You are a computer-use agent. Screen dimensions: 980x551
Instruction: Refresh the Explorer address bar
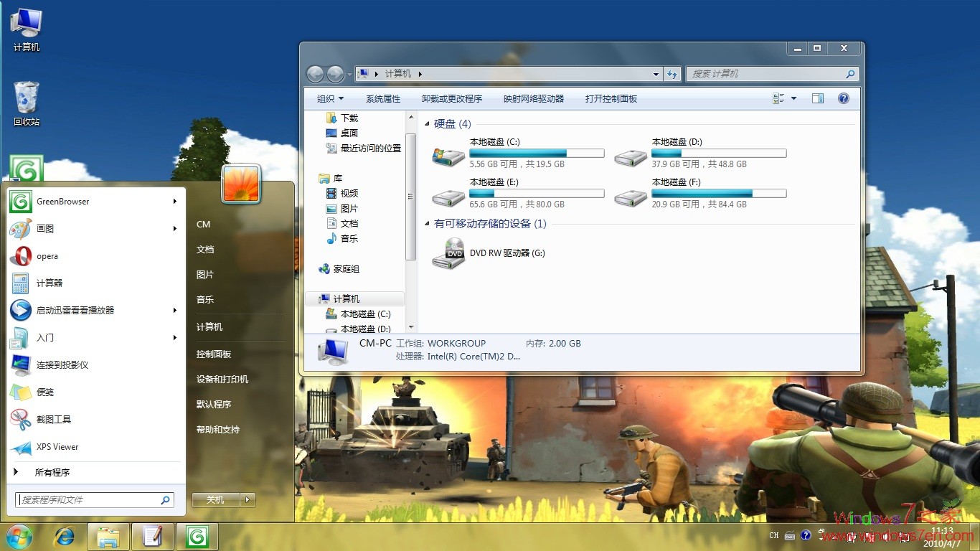pyautogui.click(x=672, y=74)
